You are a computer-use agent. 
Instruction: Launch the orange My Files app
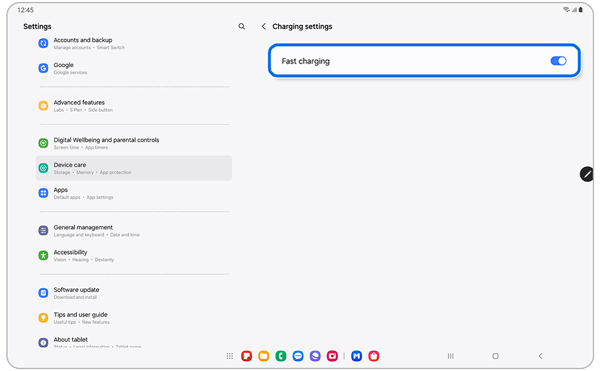coord(264,356)
